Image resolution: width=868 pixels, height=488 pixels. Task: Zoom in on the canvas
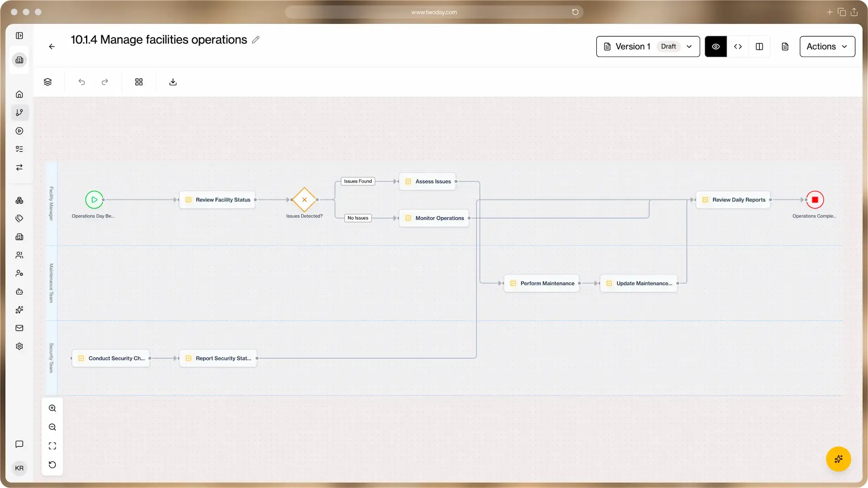[53, 408]
